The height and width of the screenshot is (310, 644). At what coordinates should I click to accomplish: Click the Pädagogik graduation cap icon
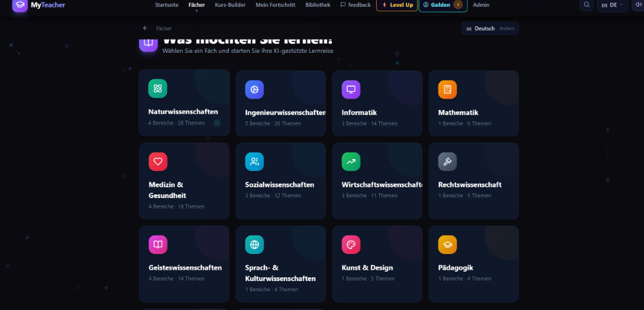click(447, 245)
